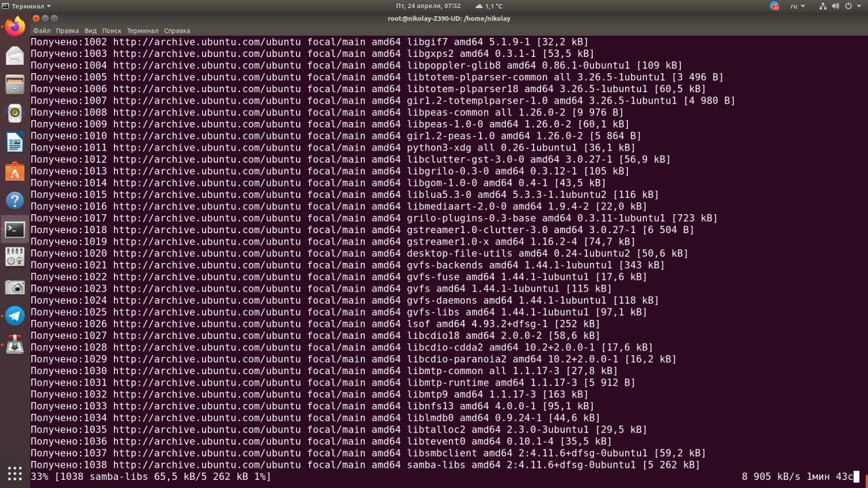Open Telegram from the dock
Image resolution: width=868 pixels, height=488 pixels.
pos(15,316)
